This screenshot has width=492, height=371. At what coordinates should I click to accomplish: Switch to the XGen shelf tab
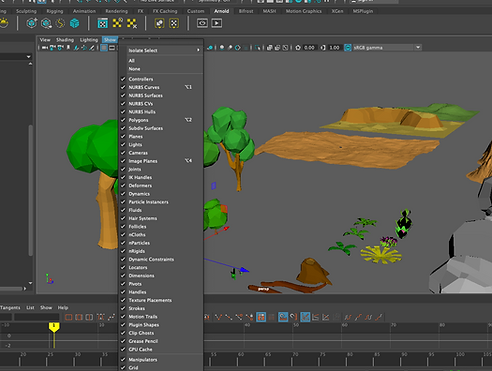(x=337, y=11)
